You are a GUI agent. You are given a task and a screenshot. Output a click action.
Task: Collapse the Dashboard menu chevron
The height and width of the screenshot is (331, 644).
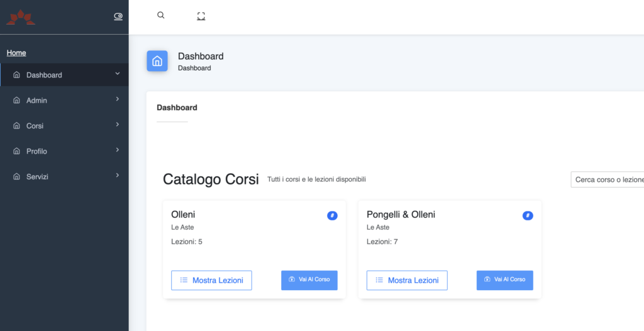117,74
